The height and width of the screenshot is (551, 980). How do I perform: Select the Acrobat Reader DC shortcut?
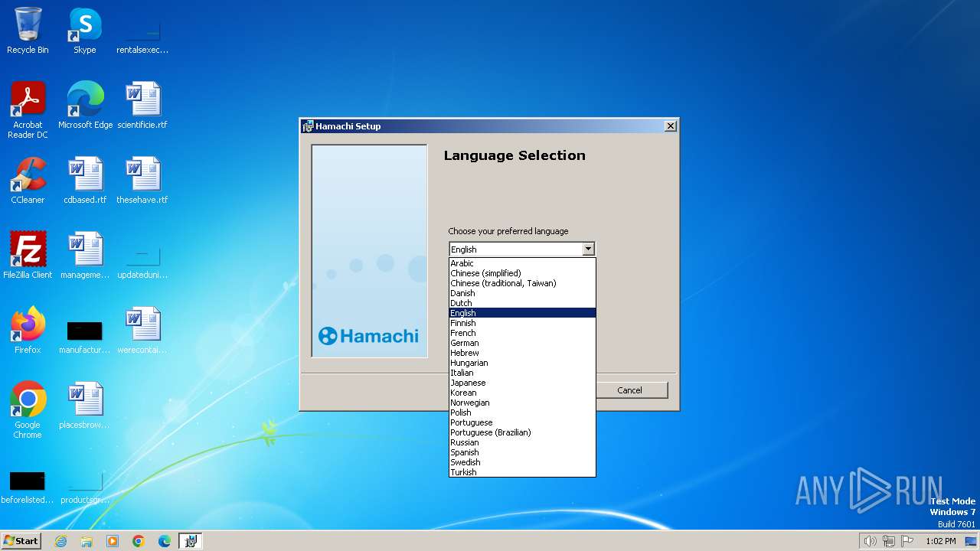(28, 110)
